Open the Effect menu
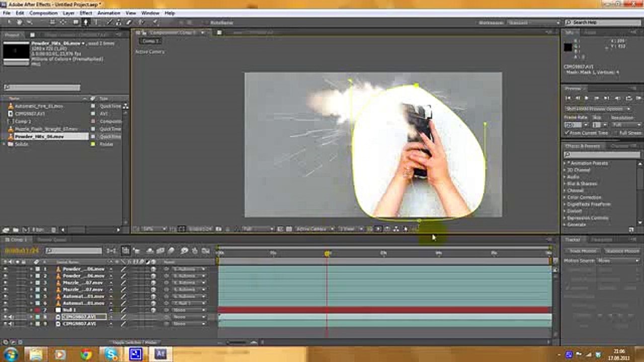Screen dimensions: 644x362 pos(86,13)
